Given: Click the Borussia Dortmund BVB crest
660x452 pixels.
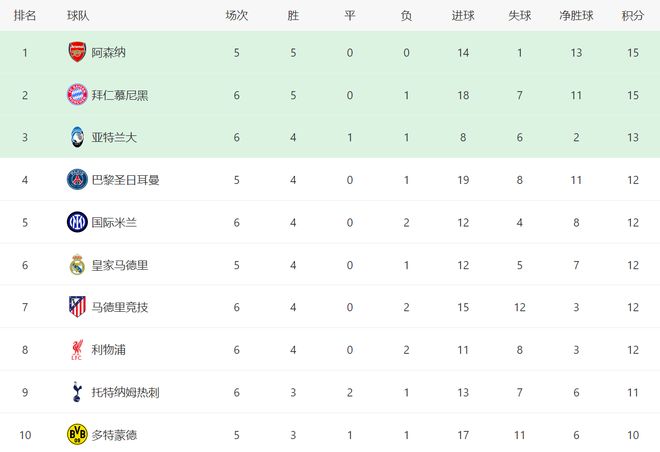Looking at the screenshot, I should pyautogui.click(x=77, y=435).
